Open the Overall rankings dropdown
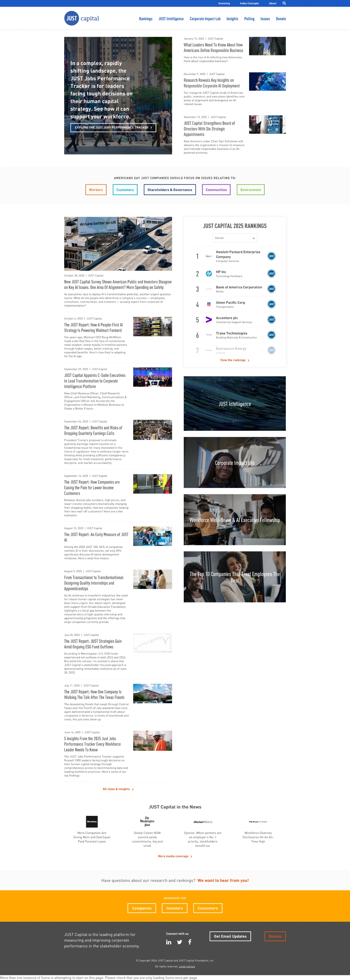This screenshot has width=350, height=980. [x=235, y=238]
